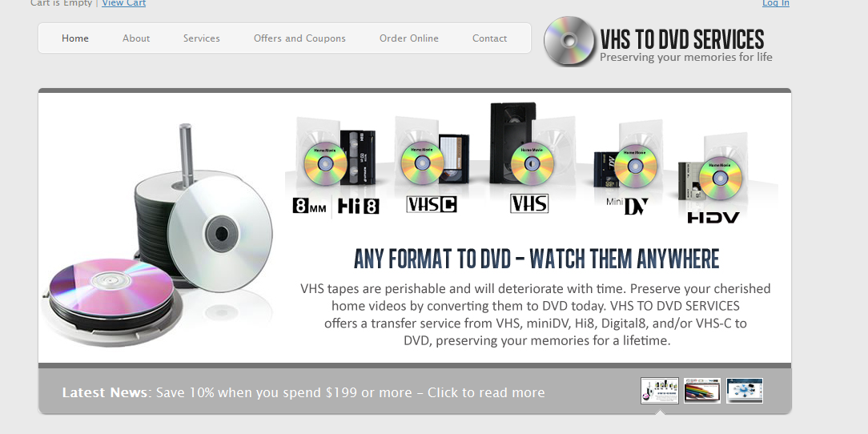Open the Latest News 10% savings link
Viewport: 868px width, 434px height.
[x=351, y=392]
